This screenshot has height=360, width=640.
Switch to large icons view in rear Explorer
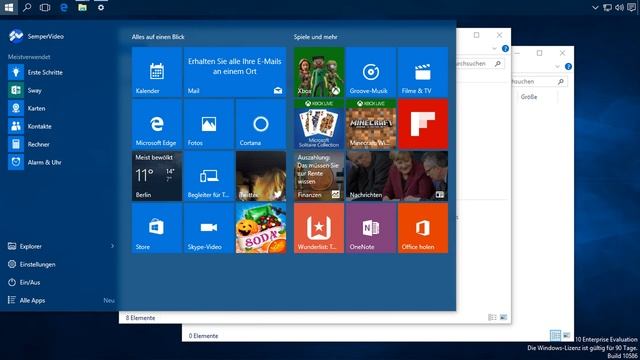coord(567,336)
